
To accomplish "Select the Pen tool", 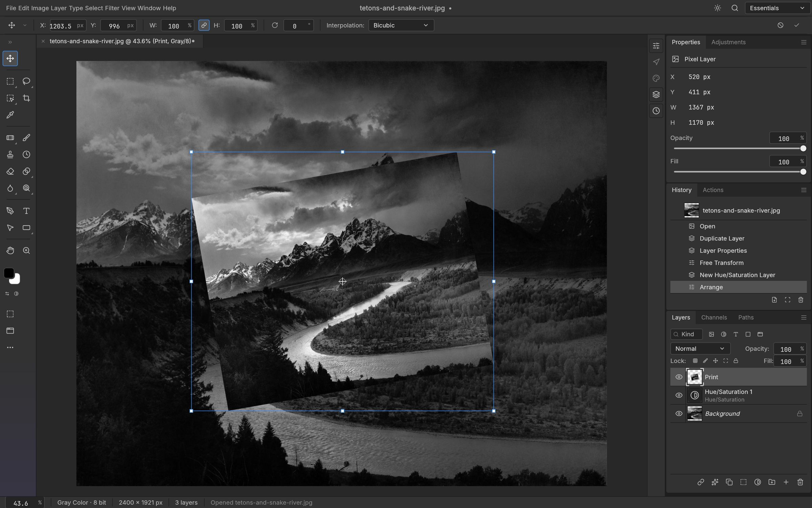I will point(10,211).
